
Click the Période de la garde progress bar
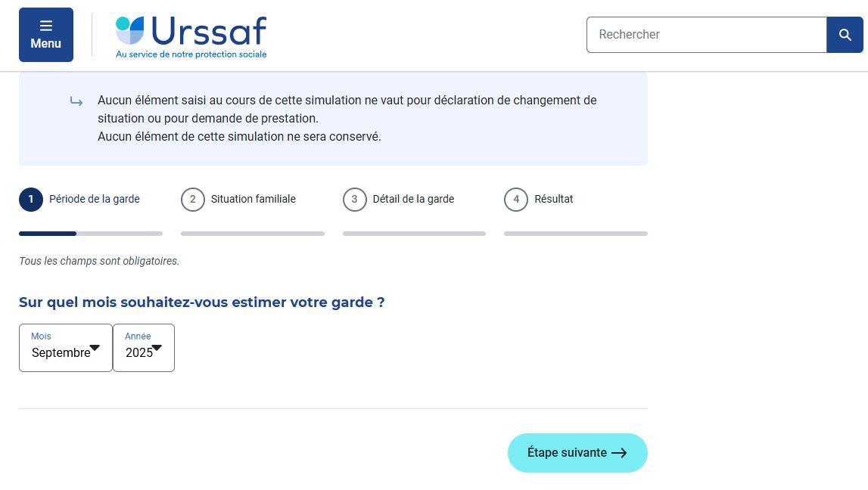coord(91,234)
